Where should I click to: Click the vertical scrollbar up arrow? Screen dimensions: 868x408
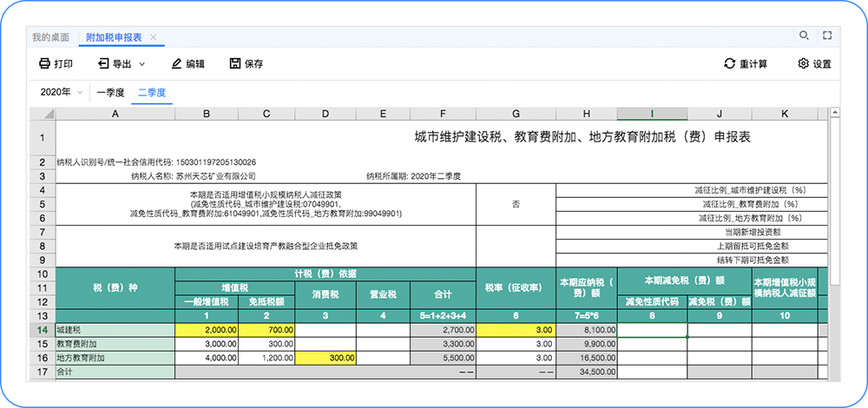[834, 113]
